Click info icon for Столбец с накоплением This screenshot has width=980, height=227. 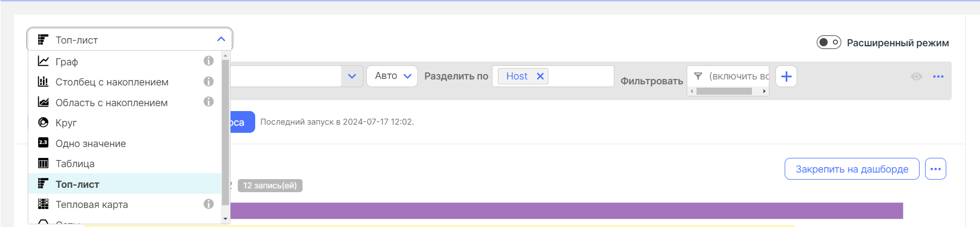pos(208,82)
